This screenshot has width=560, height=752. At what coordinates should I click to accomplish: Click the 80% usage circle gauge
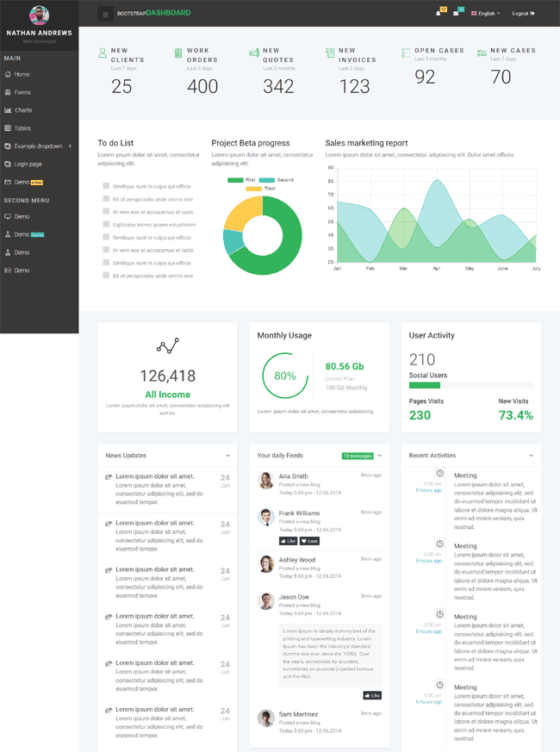point(285,376)
